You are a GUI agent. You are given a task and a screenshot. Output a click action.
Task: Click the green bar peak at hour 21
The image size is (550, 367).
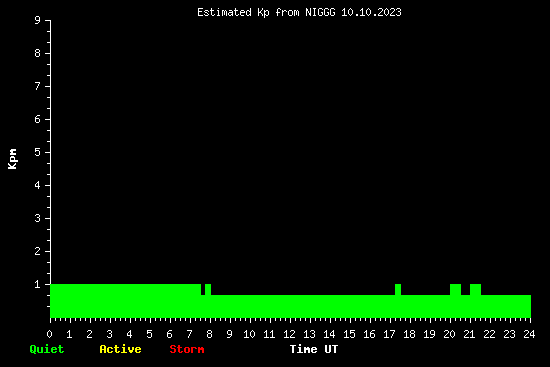(475, 289)
